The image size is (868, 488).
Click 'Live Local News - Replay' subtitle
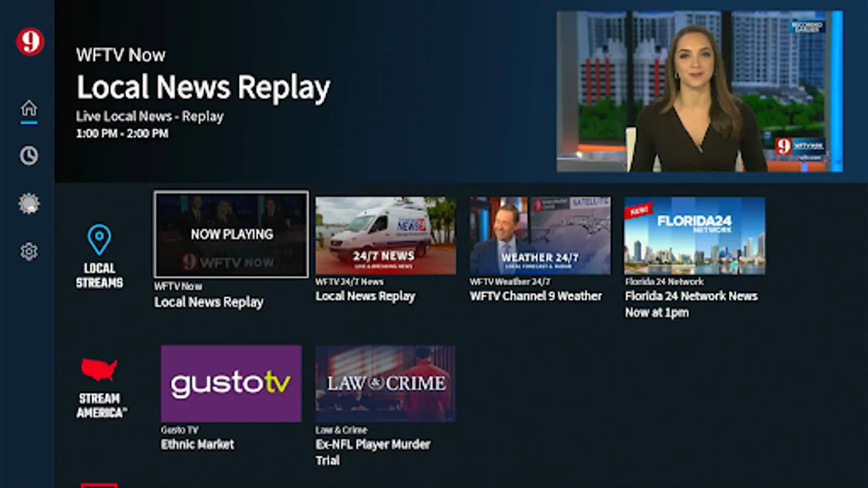point(150,117)
